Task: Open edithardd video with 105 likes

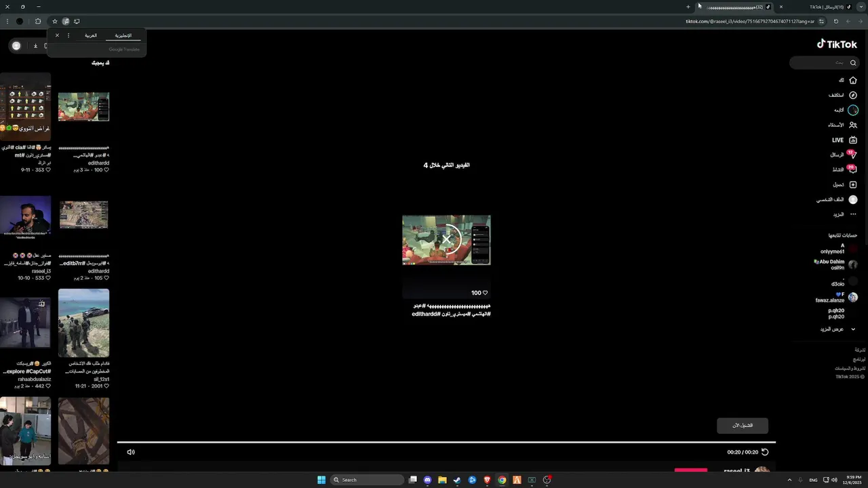Action: pyautogui.click(x=83, y=216)
